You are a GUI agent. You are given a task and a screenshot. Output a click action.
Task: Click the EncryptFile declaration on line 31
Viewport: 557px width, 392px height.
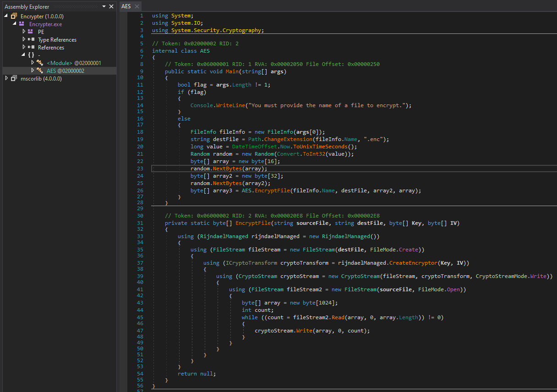coord(253,223)
